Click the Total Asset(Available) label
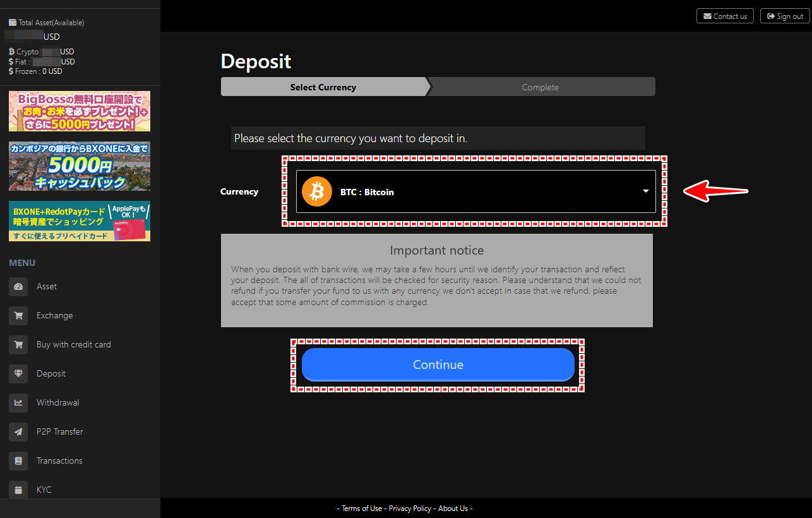Screen dimensions: 812x518 coord(51,22)
